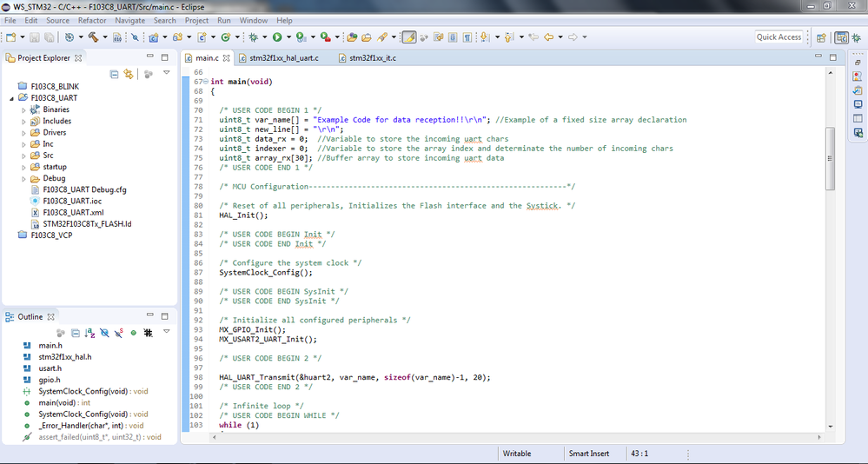The width and height of the screenshot is (868, 464).
Task: Click the Open Perspective icon
Action: tap(821, 37)
